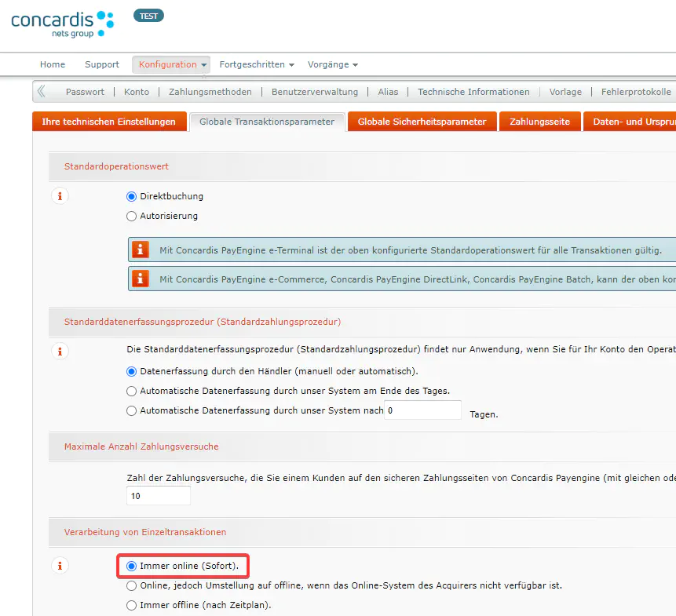
Task: Select Online with offline fallback option
Action: 131,585
